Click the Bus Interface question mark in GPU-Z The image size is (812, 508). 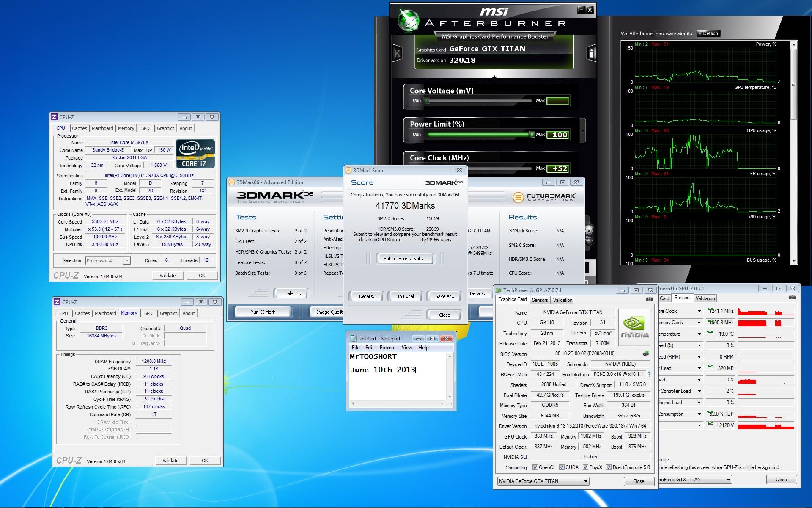click(x=649, y=374)
